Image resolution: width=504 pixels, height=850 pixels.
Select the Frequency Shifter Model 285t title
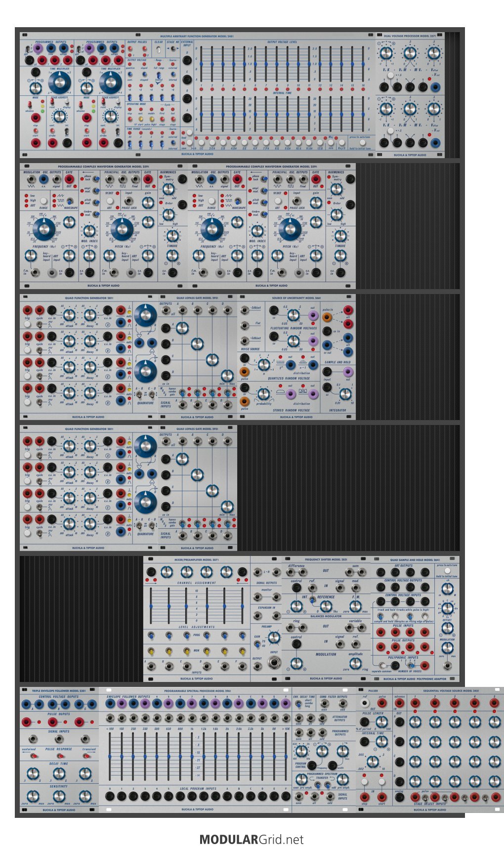point(326,560)
